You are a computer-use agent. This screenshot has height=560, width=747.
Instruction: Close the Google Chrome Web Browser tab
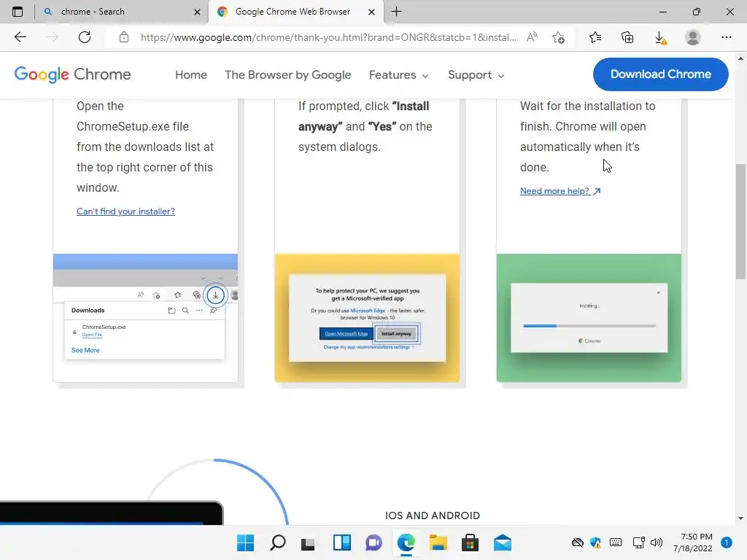371,12
